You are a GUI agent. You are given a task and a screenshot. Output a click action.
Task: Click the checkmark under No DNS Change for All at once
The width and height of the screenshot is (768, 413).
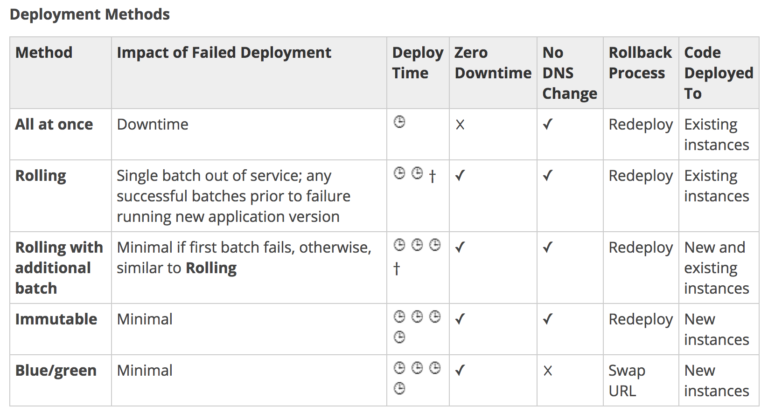pyautogui.click(x=548, y=124)
